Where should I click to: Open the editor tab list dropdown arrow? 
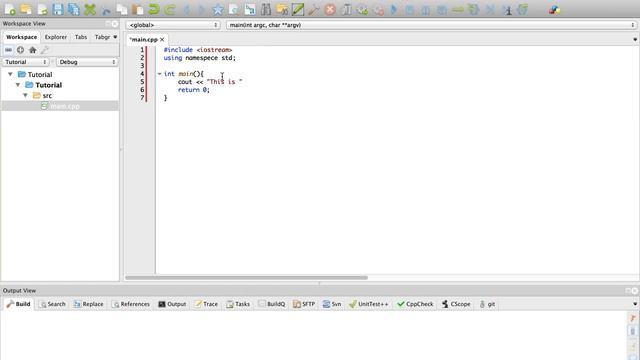pos(635,40)
